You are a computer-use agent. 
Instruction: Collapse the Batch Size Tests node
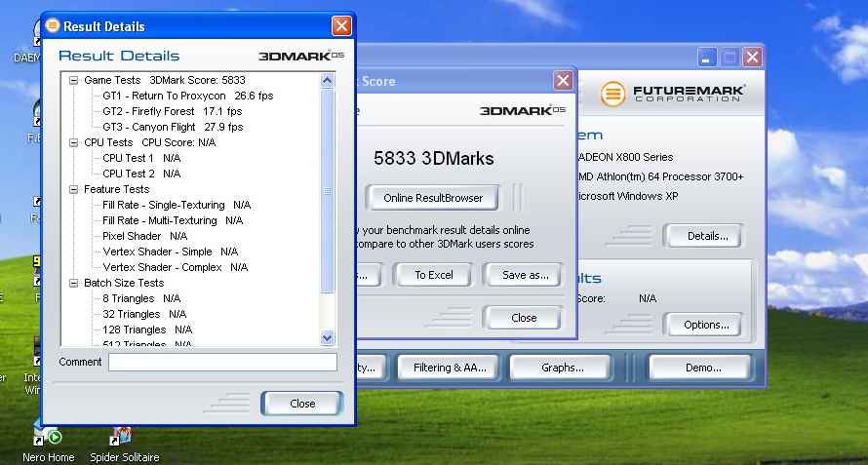[73, 283]
